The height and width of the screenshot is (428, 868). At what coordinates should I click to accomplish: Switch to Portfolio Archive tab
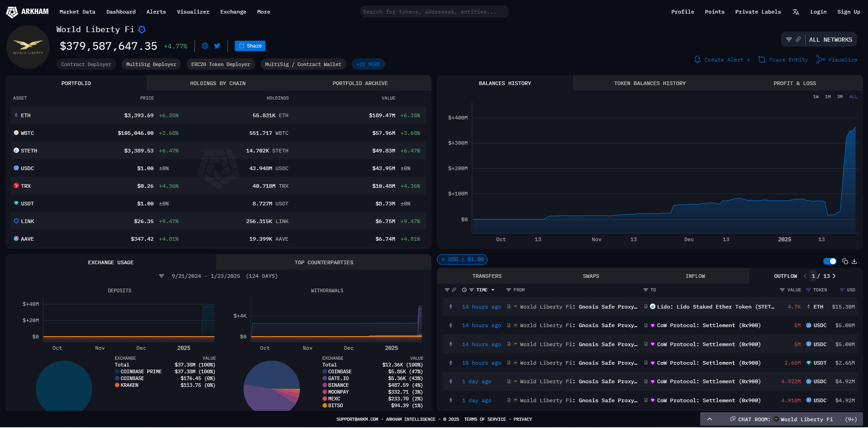point(360,83)
